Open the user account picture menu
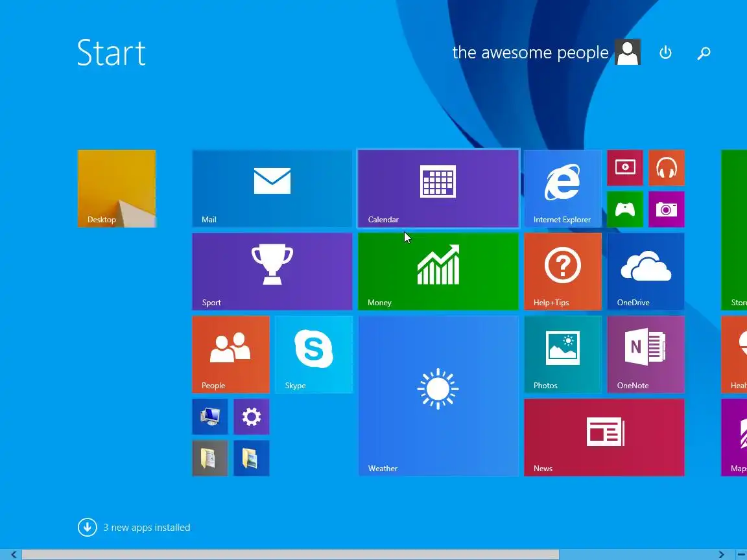 628,52
